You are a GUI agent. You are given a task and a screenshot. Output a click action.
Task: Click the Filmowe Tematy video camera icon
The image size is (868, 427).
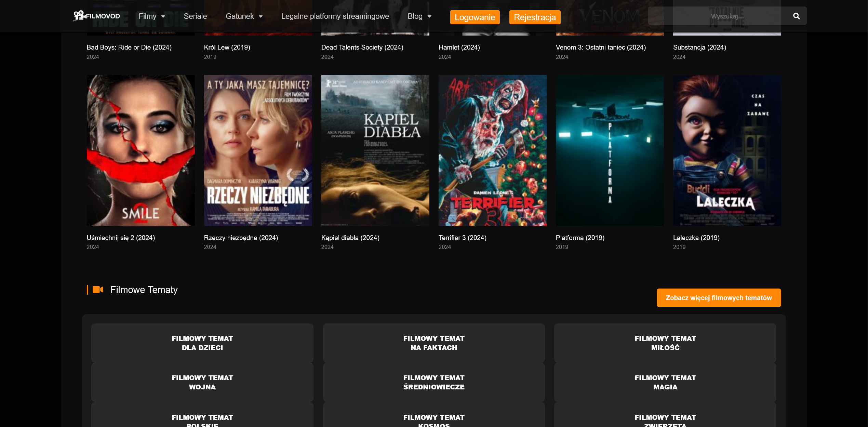click(x=98, y=290)
